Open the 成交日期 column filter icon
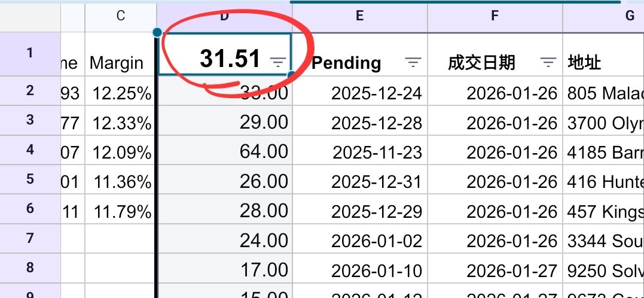Viewport: 644px width, 298px height. pos(548,62)
